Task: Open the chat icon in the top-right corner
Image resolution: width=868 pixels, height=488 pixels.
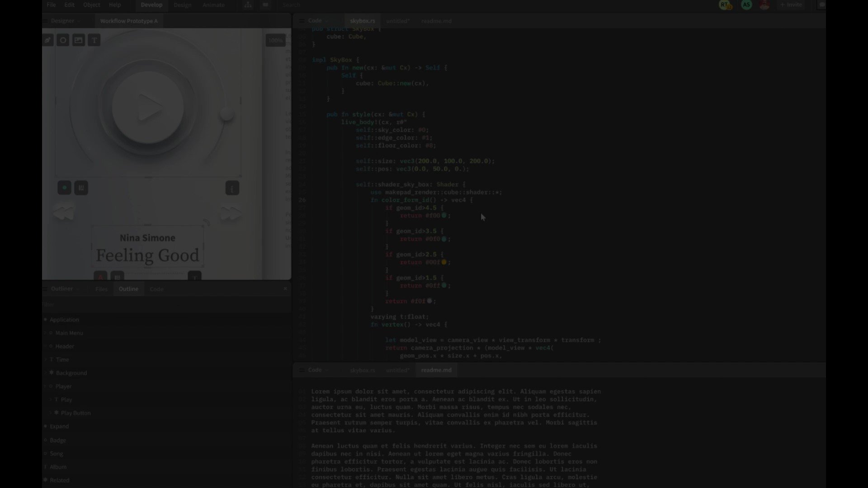Action: pyautogui.click(x=822, y=6)
